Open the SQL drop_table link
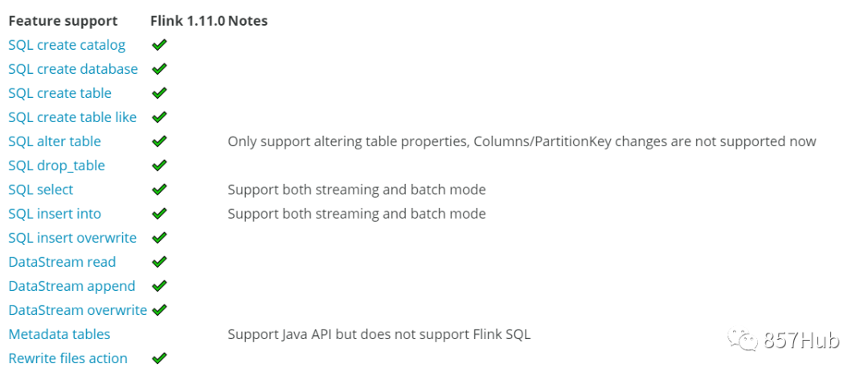 click(56, 166)
